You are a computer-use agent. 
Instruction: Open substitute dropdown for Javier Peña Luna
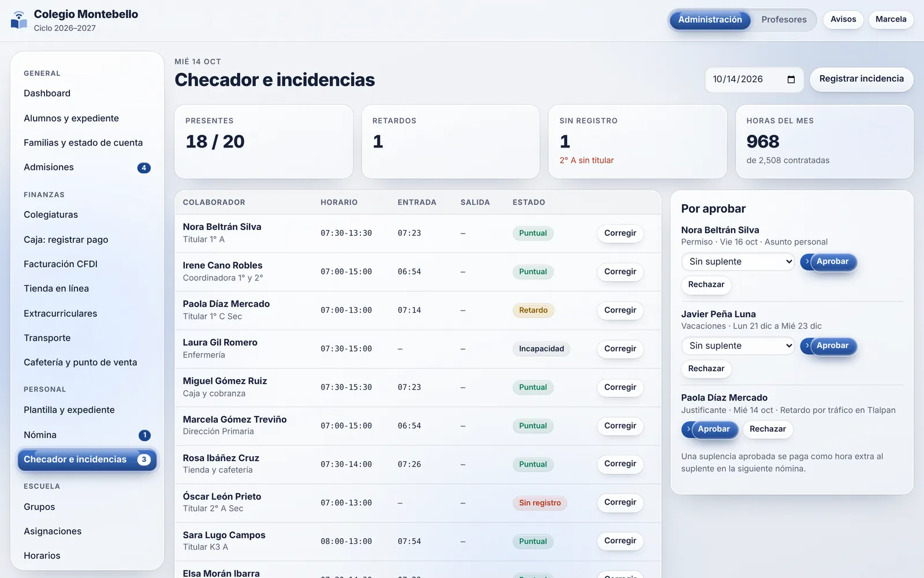[x=738, y=346]
